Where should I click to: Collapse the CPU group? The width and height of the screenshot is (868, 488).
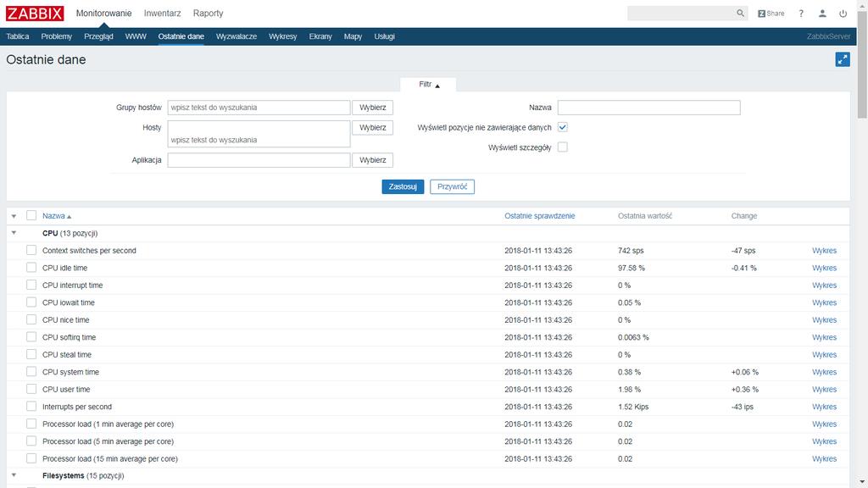[x=14, y=233]
